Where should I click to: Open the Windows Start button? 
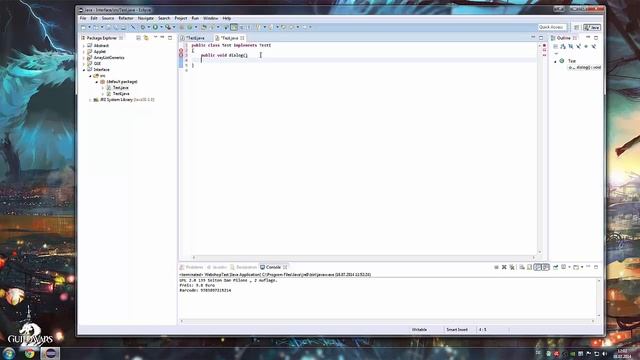9,353
